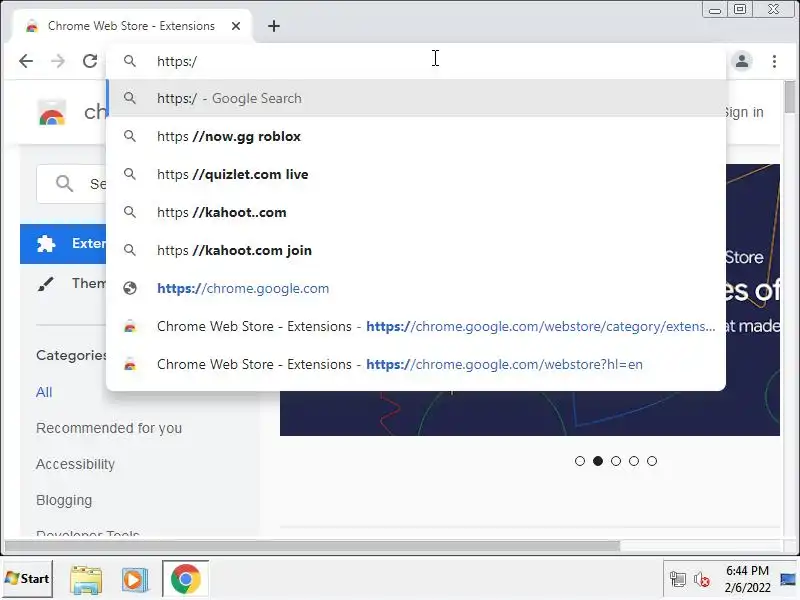800x600 pixels.
Task: Launch Windows Media Player from taskbar
Action: [135, 580]
